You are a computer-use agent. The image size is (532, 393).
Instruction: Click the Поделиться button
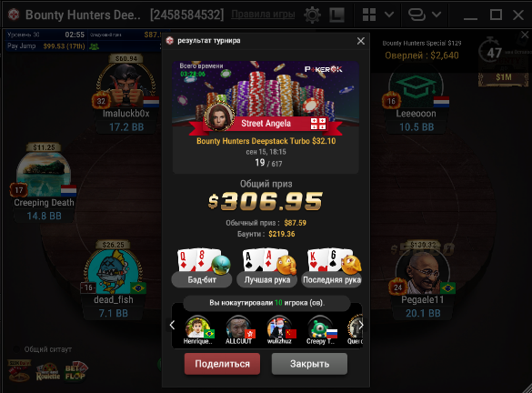222,364
